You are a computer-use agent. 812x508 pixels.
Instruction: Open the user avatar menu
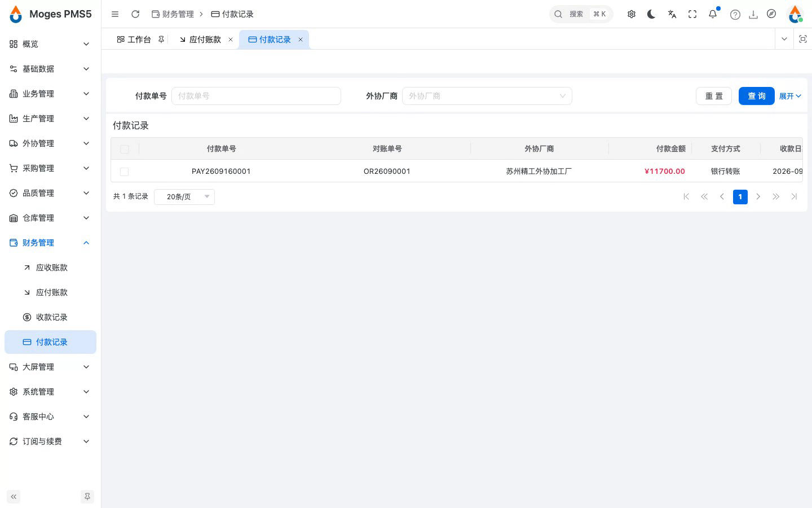pos(795,14)
